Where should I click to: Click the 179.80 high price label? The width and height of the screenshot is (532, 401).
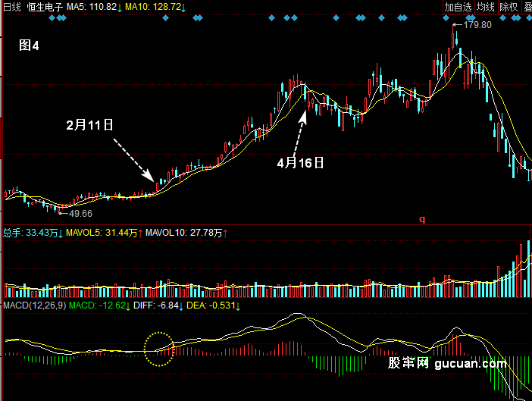coord(477,25)
